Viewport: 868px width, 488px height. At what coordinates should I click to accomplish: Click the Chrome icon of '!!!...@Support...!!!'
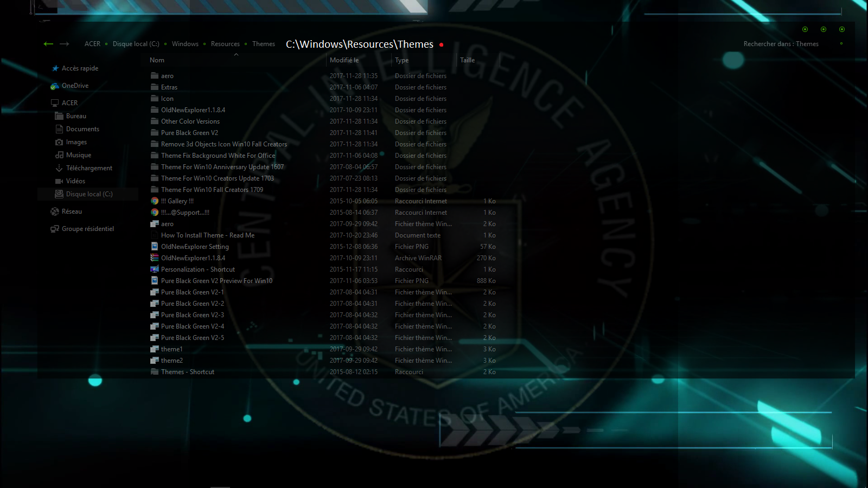click(x=155, y=213)
